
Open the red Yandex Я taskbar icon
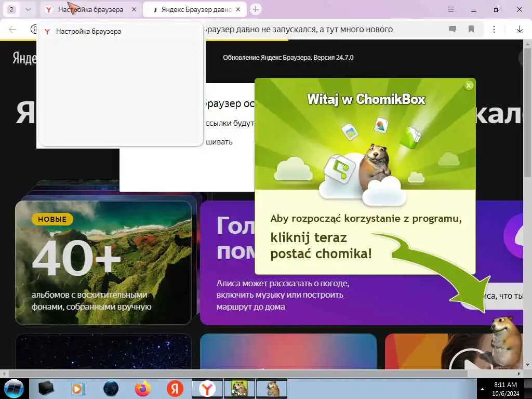pos(175,389)
